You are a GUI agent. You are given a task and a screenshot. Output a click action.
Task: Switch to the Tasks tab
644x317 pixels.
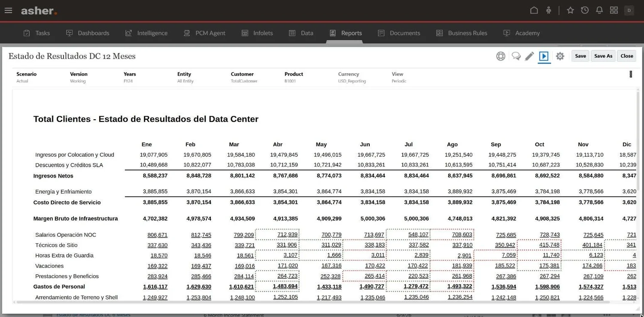pyautogui.click(x=36, y=33)
